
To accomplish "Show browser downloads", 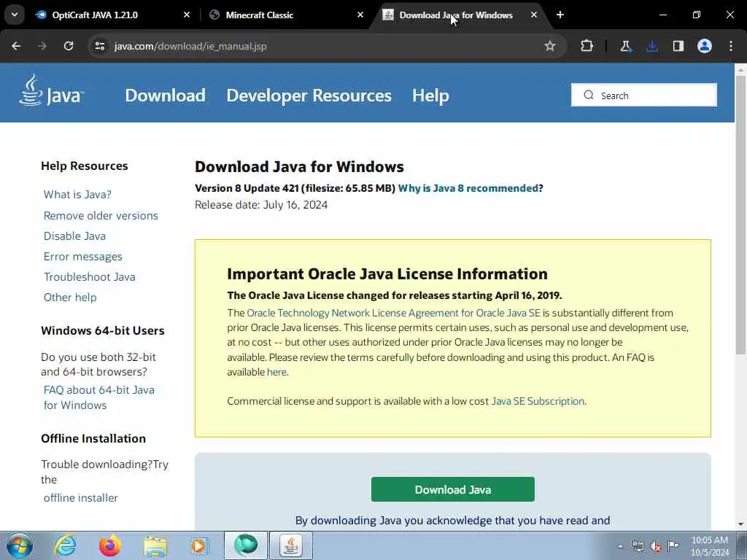I will (x=651, y=46).
